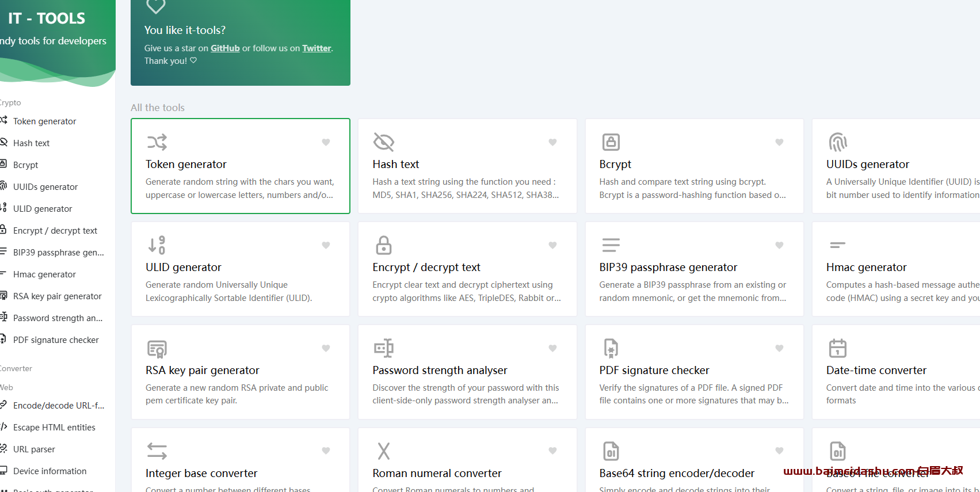Viewport: 980px width, 492px height.
Task: Click the Integer base converter arrows icon
Action: [157, 451]
